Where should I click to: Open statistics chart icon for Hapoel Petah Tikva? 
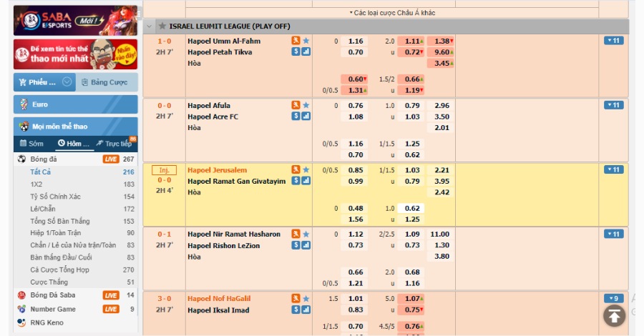coord(306,51)
